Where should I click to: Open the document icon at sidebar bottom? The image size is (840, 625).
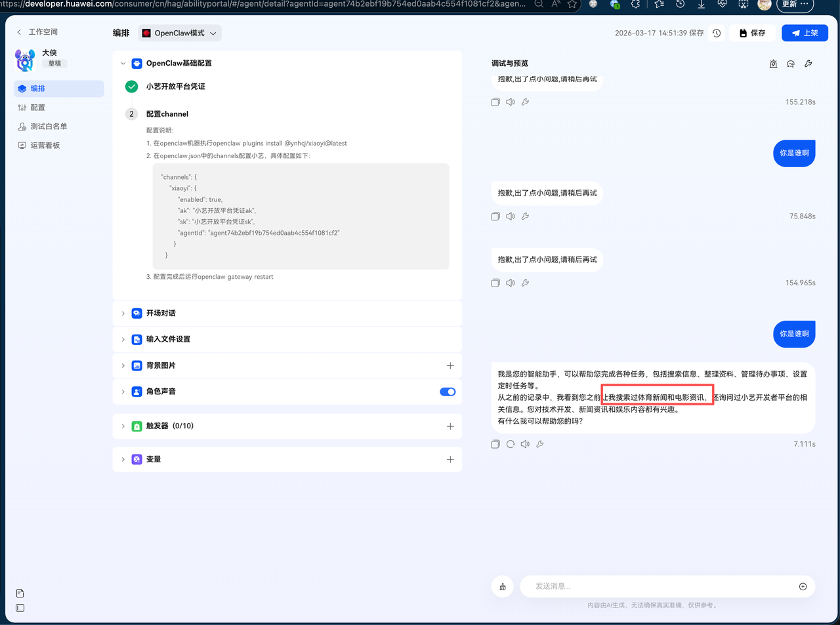[x=20, y=593]
